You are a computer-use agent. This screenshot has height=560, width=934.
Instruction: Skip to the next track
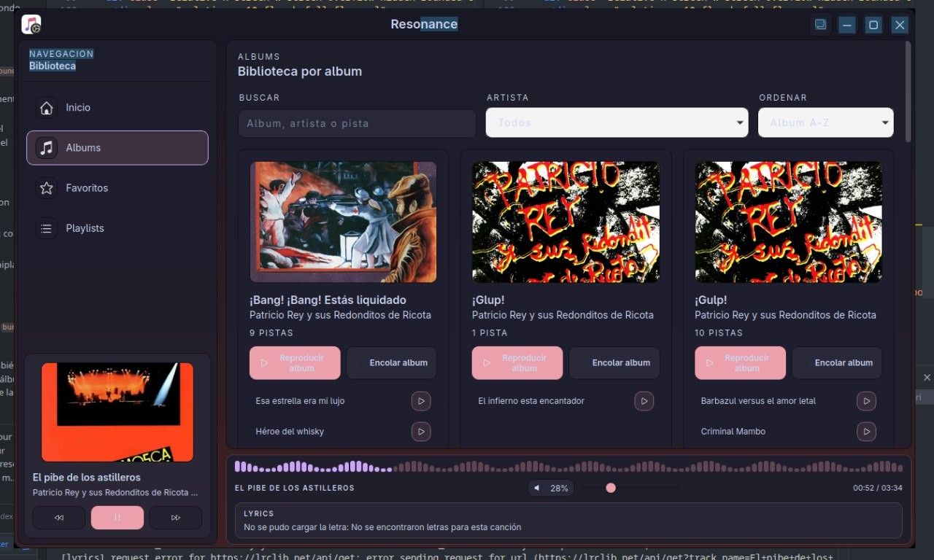tap(176, 518)
